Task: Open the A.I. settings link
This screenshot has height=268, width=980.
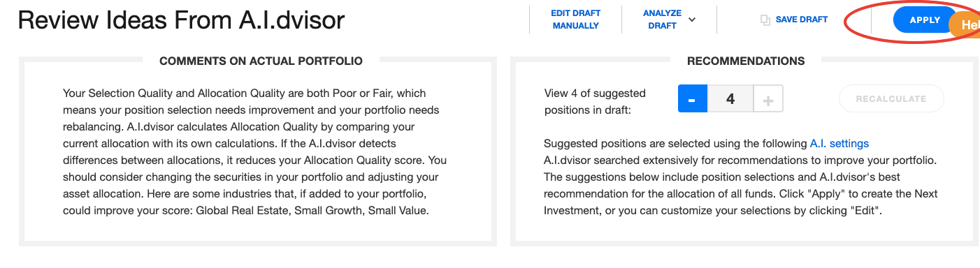Action: (x=840, y=144)
